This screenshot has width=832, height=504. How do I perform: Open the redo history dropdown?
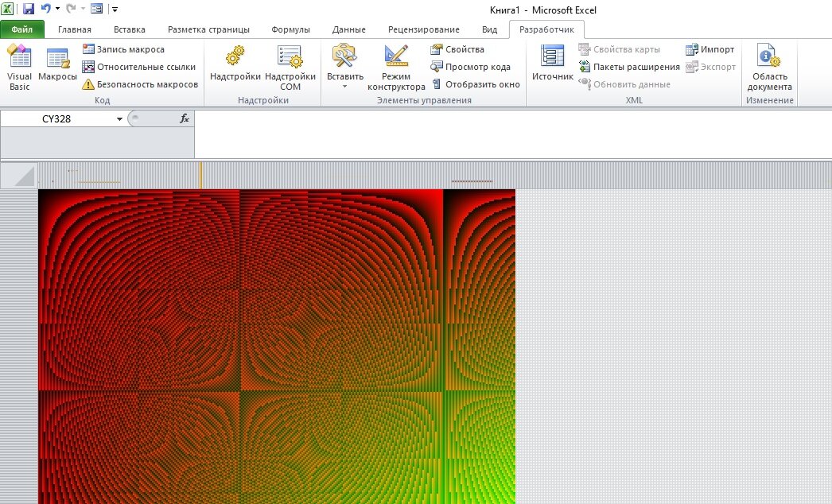pos(82,9)
